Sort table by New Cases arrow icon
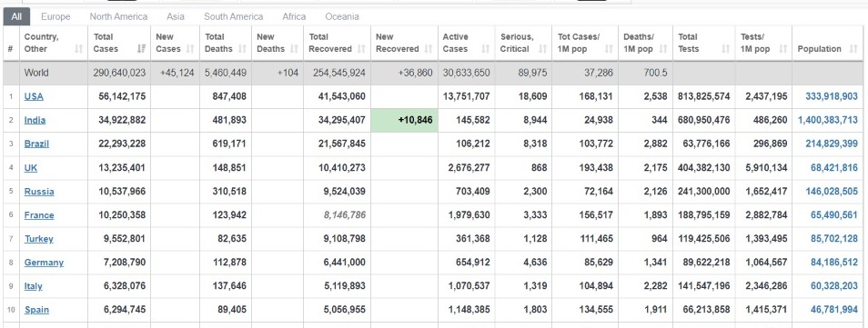The image size is (868, 328). [x=190, y=49]
